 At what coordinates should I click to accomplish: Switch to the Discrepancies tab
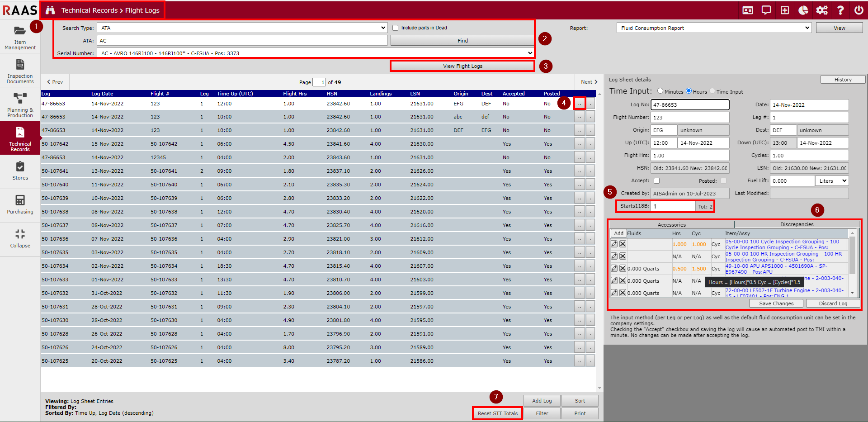coord(796,224)
